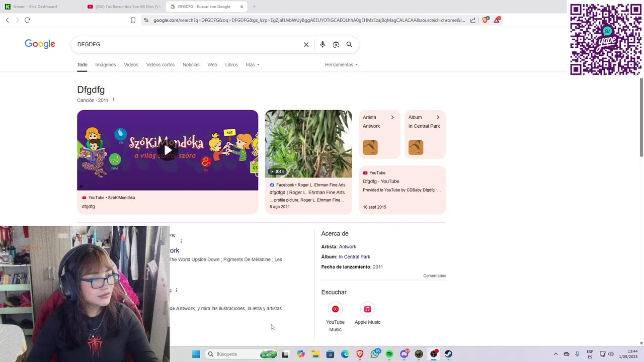Image resolution: width=644 pixels, height=362 pixels.
Task: Open three-dot menu of second result
Action: point(176,290)
